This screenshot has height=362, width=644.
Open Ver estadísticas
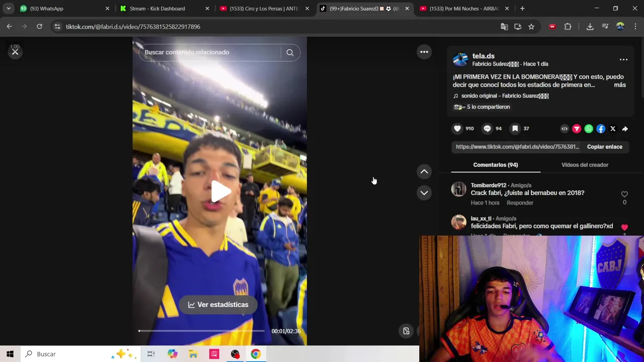tap(218, 305)
